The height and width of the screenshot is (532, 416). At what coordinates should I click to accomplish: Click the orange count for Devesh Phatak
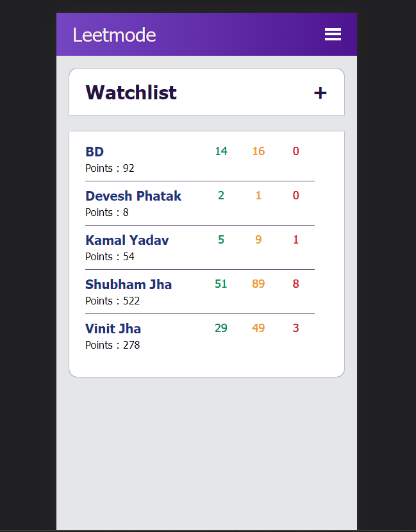pyautogui.click(x=258, y=195)
